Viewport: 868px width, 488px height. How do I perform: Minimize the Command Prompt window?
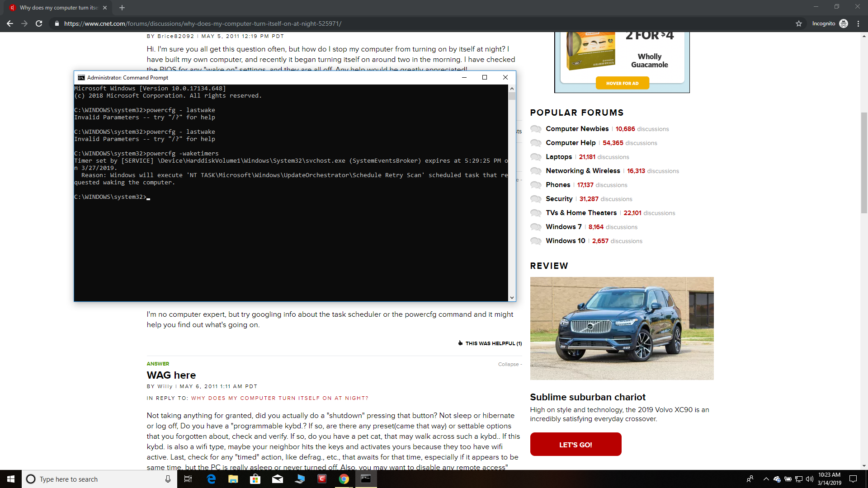464,77
